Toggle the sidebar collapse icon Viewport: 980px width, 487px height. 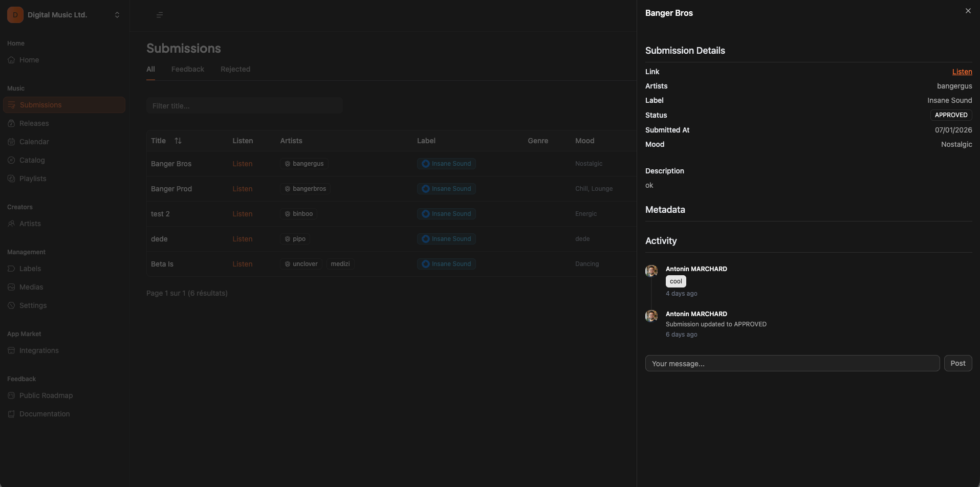click(160, 15)
